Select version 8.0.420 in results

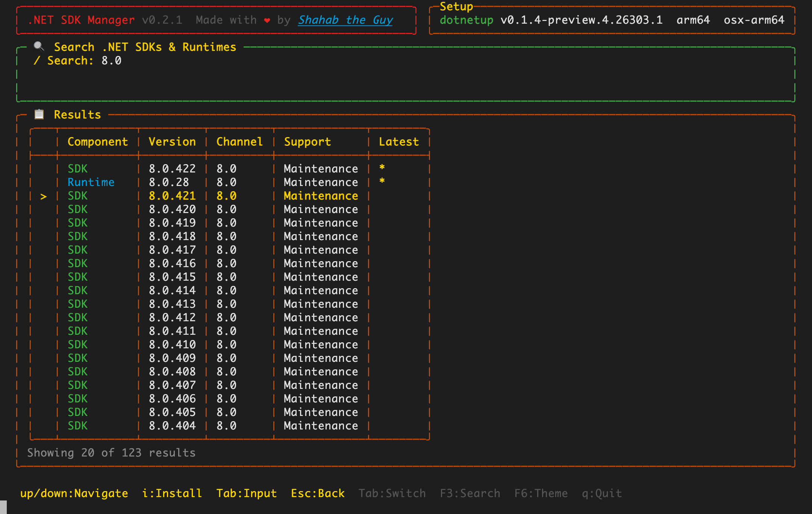pos(172,209)
